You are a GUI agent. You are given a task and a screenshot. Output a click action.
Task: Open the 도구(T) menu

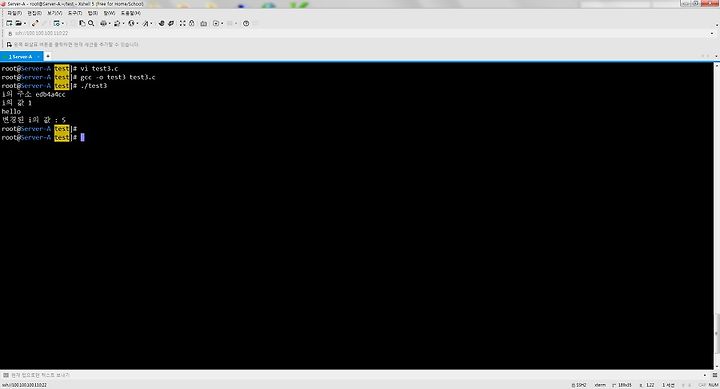(75, 13)
